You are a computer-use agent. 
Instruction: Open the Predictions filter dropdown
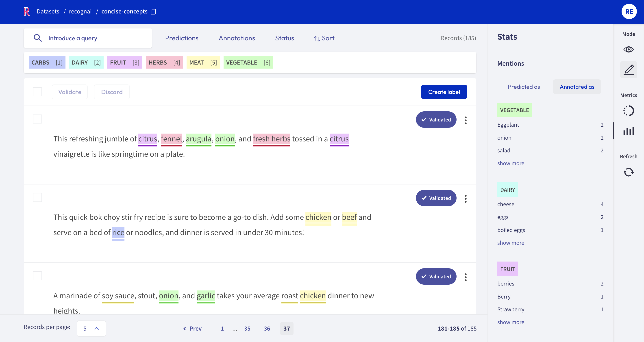[181, 38]
